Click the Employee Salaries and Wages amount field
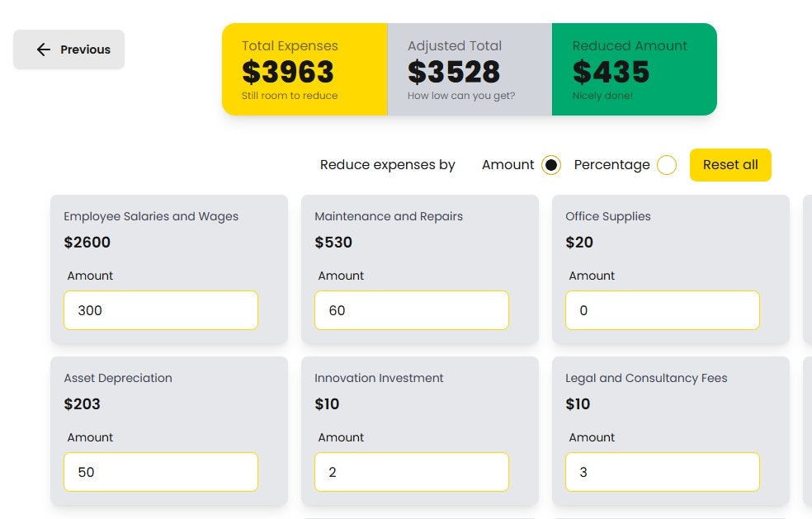The image size is (812, 519). 161,310
